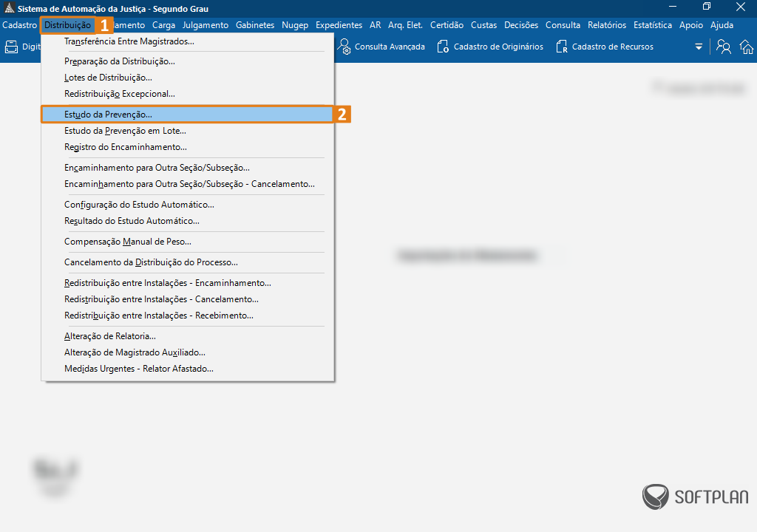Viewport: 757px width, 532px height.
Task: Open the Relatórios menu
Action: click(x=607, y=25)
